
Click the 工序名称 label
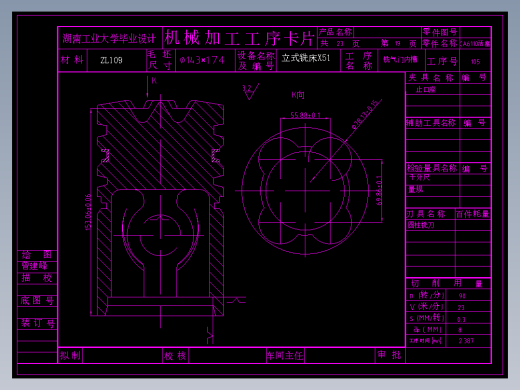359,60
